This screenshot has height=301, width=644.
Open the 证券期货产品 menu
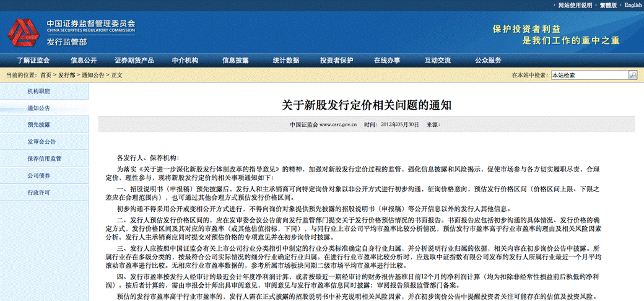point(134,60)
